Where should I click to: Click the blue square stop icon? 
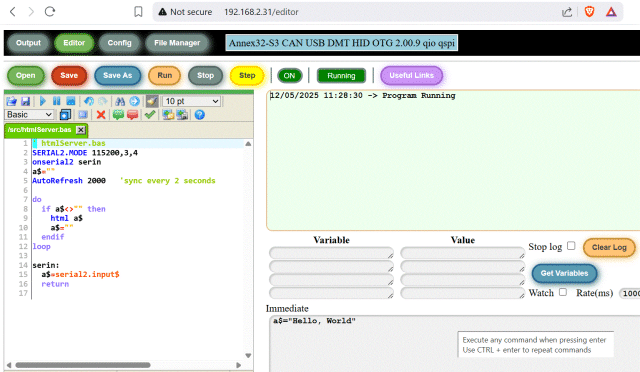point(70,101)
